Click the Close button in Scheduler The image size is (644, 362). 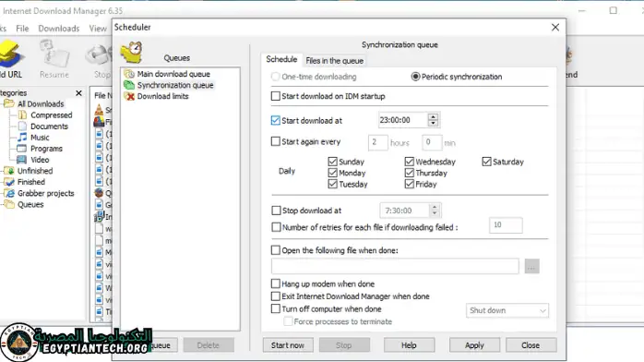(531, 345)
